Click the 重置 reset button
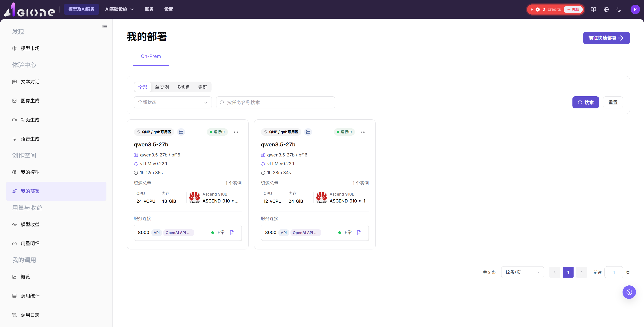 click(x=613, y=102)
